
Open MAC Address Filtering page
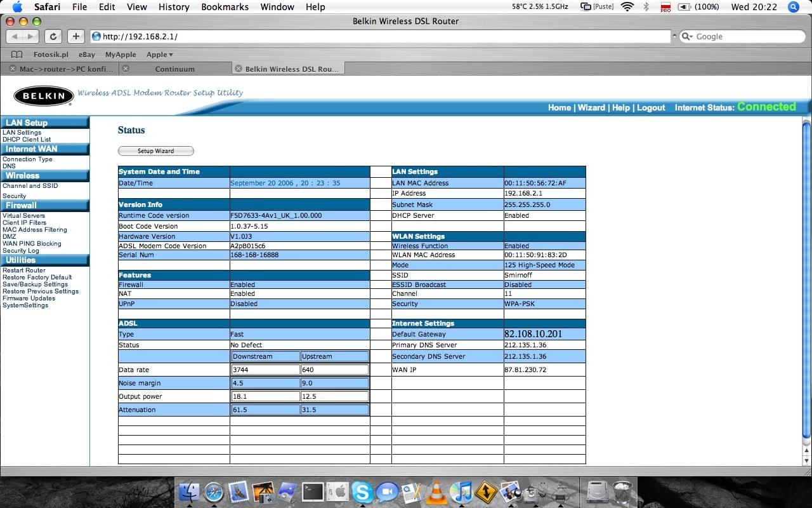click(x=34, y=230)
